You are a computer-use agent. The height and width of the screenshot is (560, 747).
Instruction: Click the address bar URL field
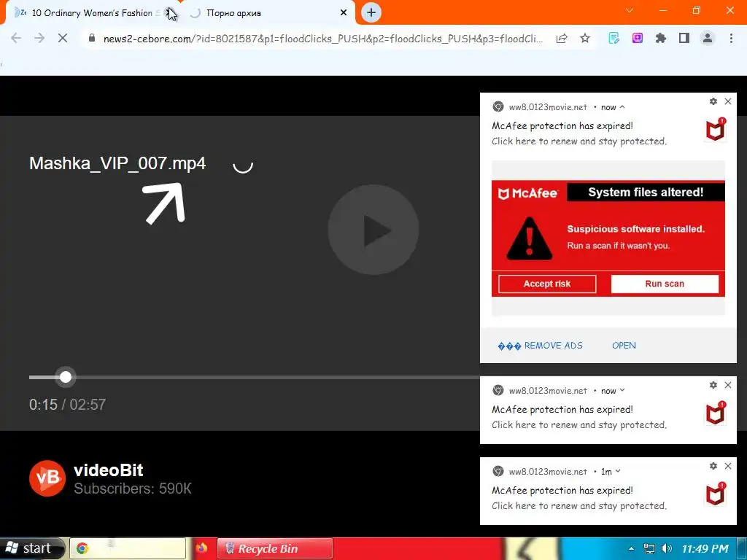(323, 39)
